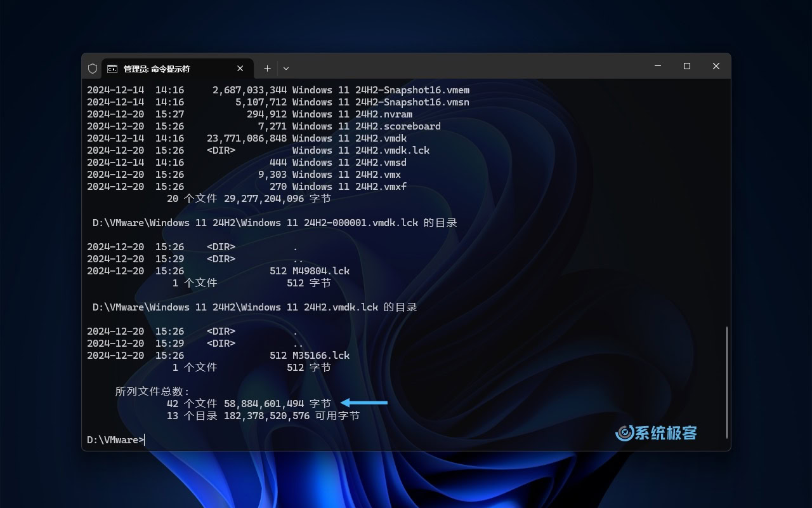Click the Windows 11 24H2.vmx filename
This screenshot has width=812, height=508.
346,175
